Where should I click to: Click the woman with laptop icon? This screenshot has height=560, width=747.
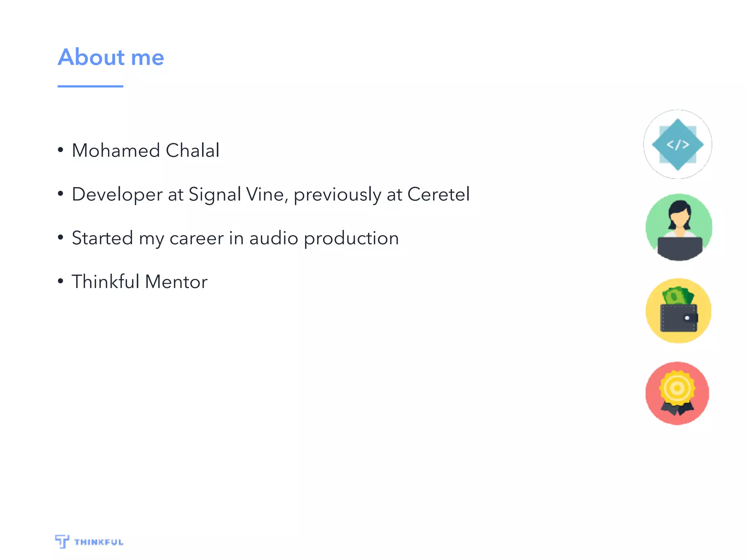pyautogui.click(x=678, y=227)
